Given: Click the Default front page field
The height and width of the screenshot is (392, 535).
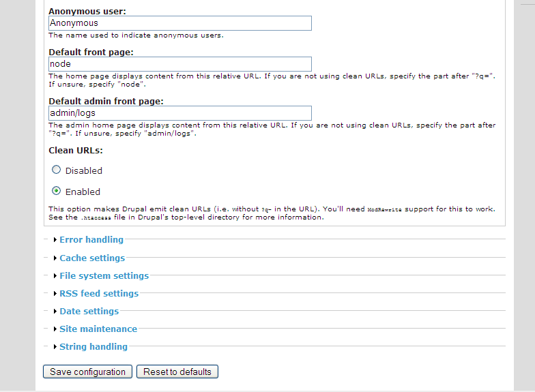Looking at the screenshot, I should 180,64.
